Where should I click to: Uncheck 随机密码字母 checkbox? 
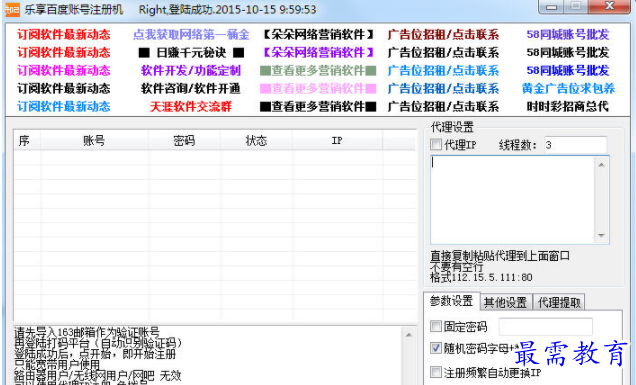click(x=436, y=348)
